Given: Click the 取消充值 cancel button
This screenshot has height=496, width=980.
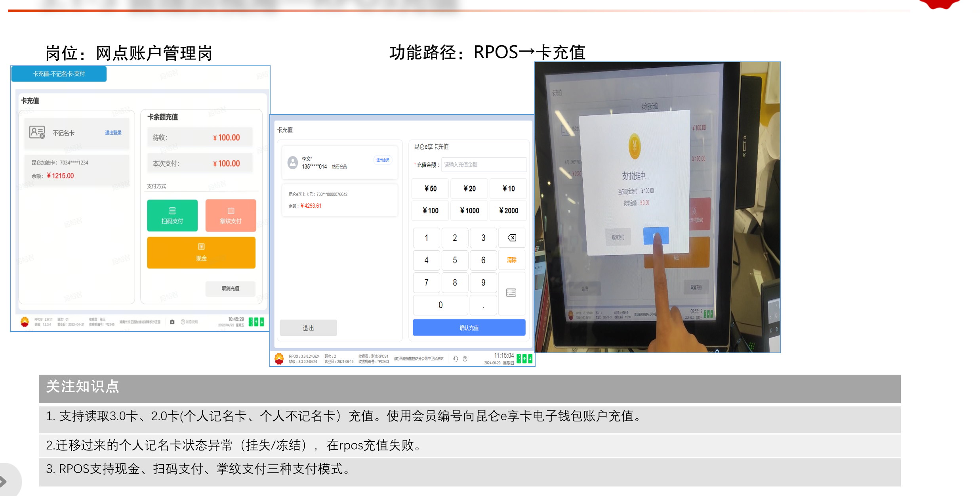Looking at the screenshot, I should [230, 288].
